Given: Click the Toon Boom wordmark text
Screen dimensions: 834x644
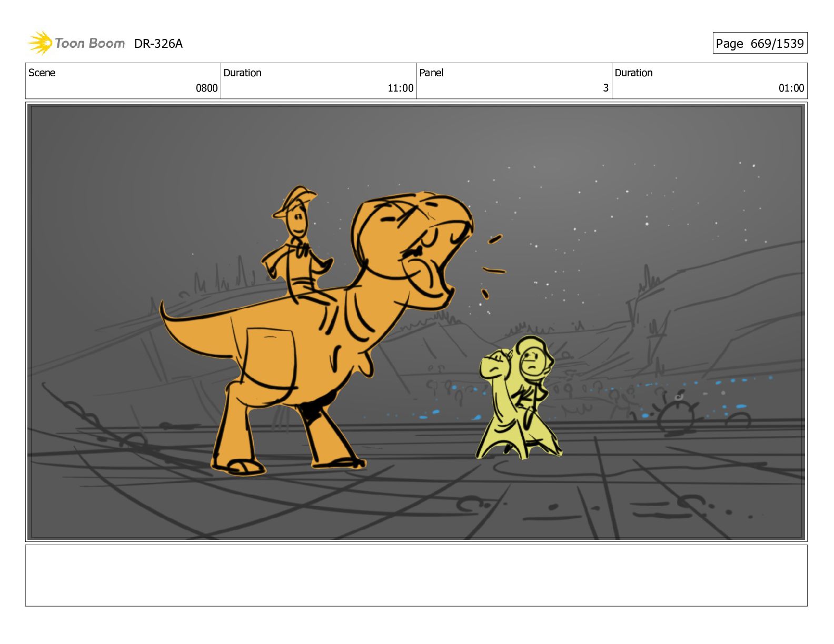Looking at the screenshot, I should [x=90, y=43].
